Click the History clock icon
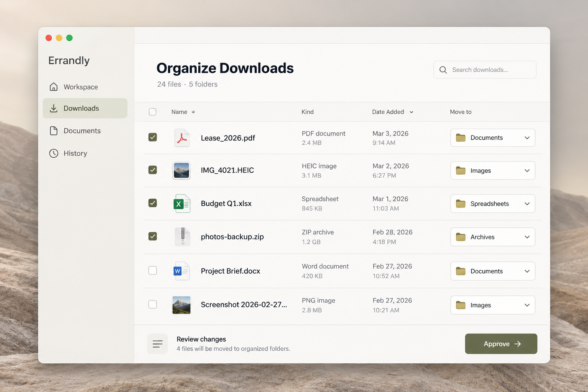 tap(54, 153)
